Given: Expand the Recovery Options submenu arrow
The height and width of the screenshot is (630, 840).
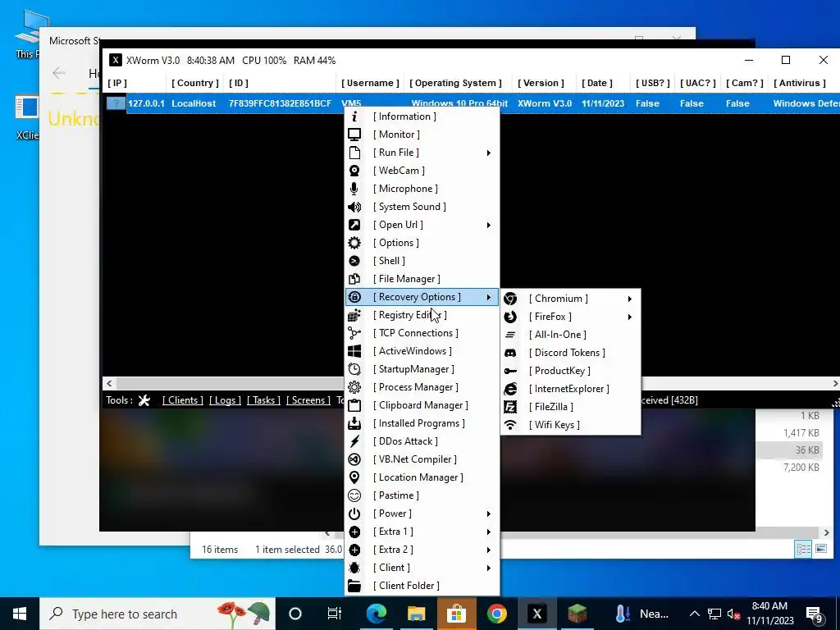Looking at the screenshot, I should coord(489,297).
